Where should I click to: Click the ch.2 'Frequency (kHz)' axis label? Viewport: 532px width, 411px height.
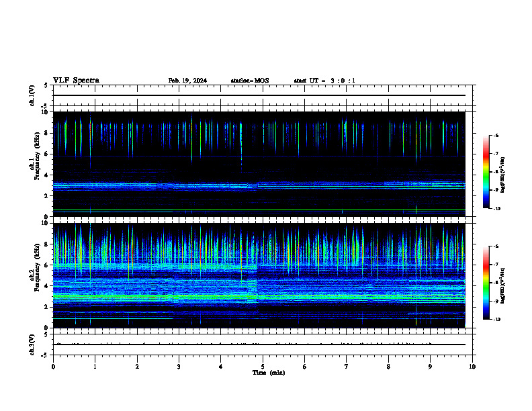pyautogui.click(x=37, y=267)
